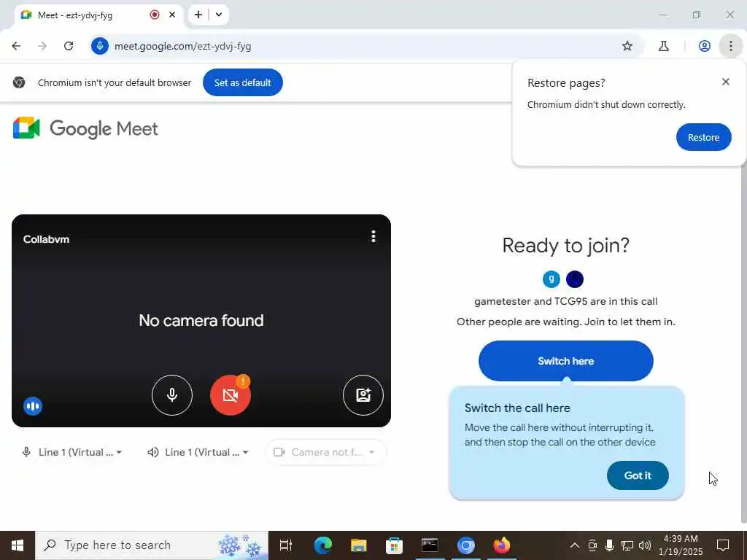747x560 pixels.
Task: Open File Explorer from taskbar
Action: pos(358,545)
